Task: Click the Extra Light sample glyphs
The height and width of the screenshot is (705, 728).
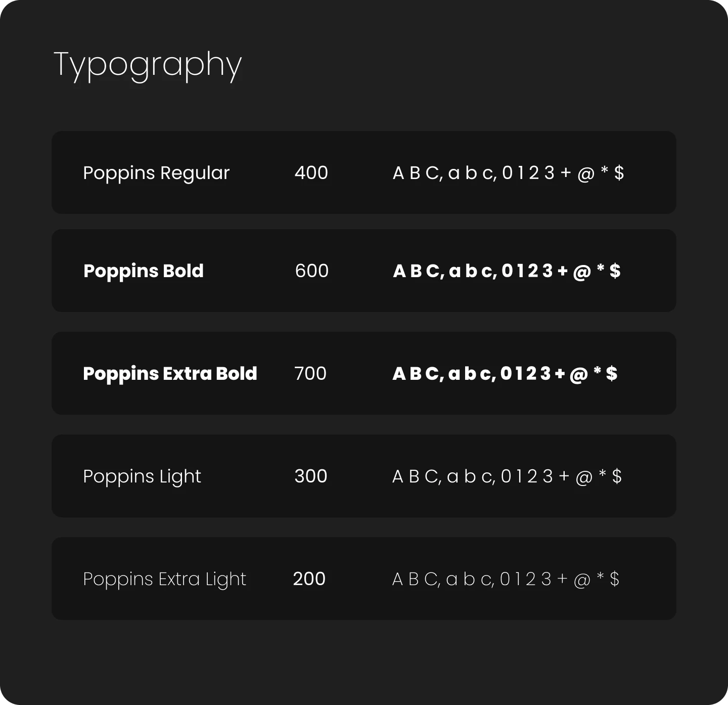Action: pos(506,579)
